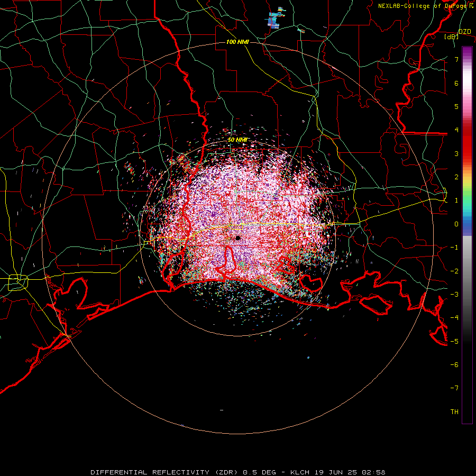Click the -7 value on the color scale
The width and height of the screenshot is (476, 476).
click(x=454, y=388)
